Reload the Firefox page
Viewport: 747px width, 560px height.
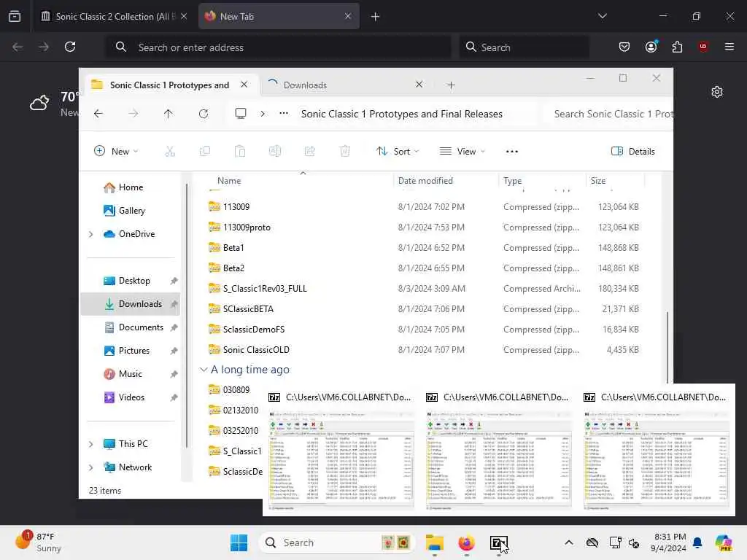point(70,47)
